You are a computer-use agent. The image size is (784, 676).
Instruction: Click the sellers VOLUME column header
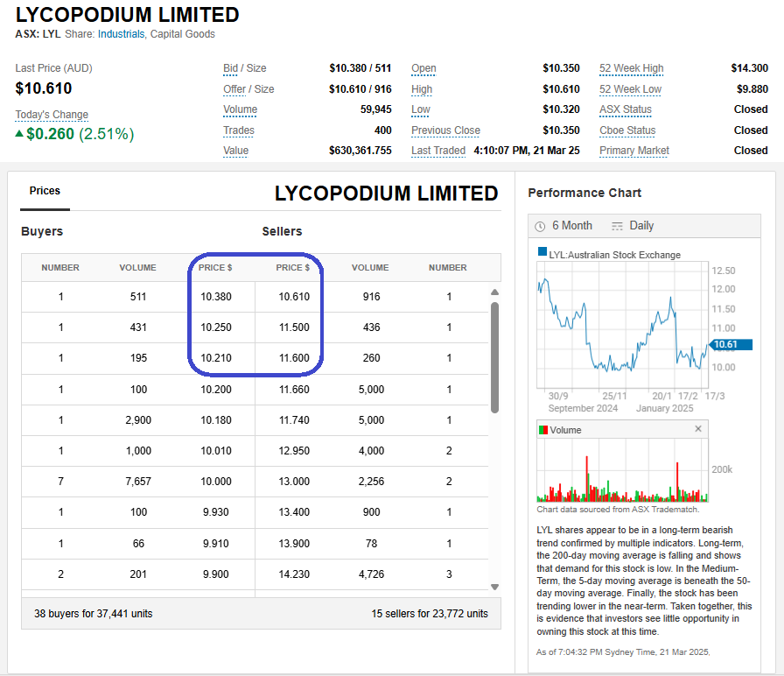pyautogui.click(x=370, y=268)
